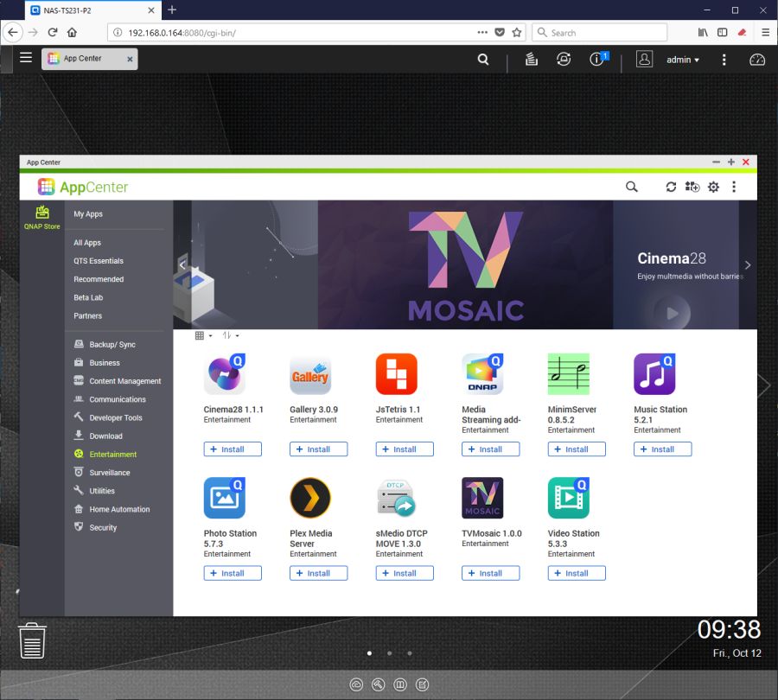Screen dimensions: 778x700
Task: Click the QTS desktop search magnifier icon
Action: 482,60
